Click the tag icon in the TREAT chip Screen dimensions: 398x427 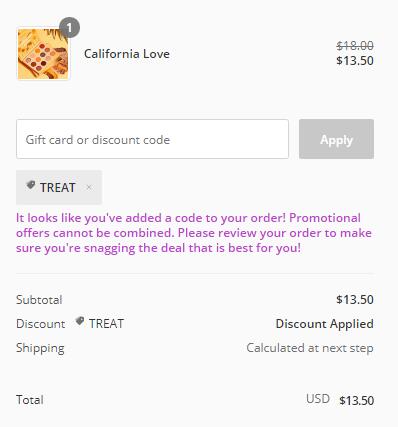pyautogui.click(x=31, y=185)
